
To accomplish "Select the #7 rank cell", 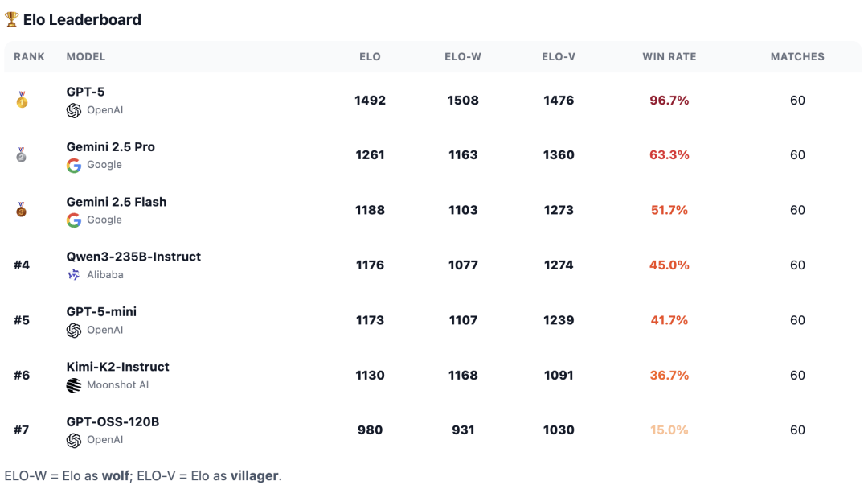I will [22, 430].
